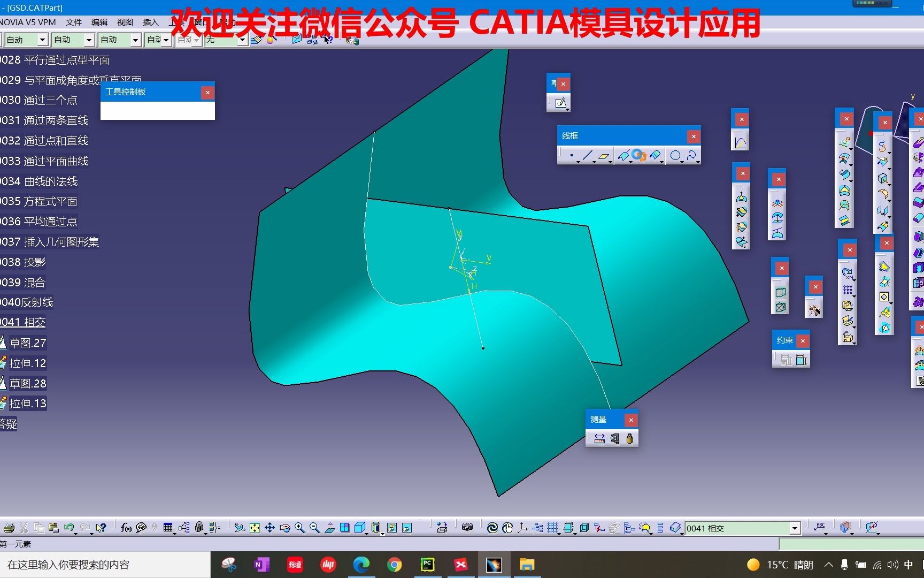Select the Point tool in 线框 toolbar
Viewport: 924px width, 578px height.
tap(572, 156)
